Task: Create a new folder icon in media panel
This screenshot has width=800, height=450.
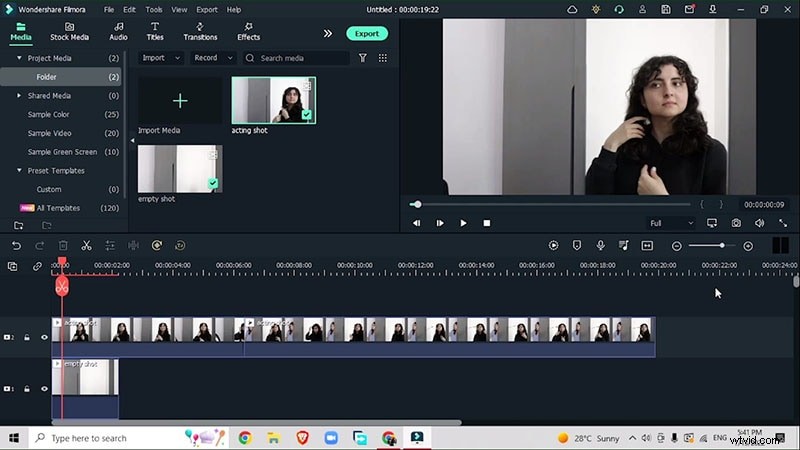Action: point(18,226)
